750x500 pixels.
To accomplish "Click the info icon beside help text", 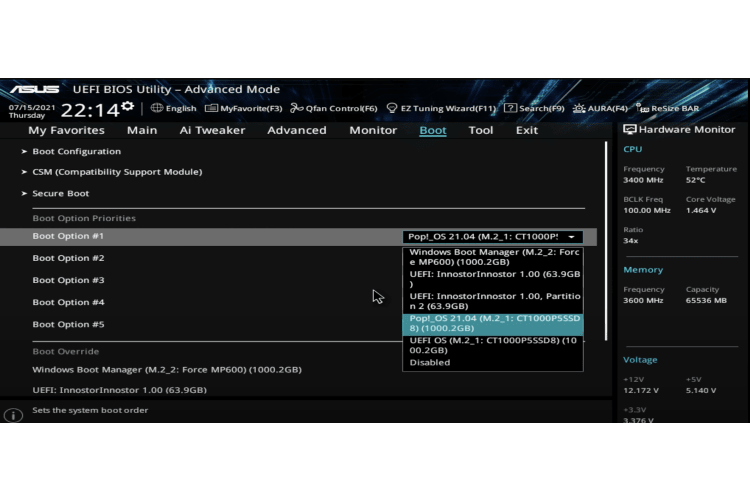I will pyautogui.click(x=13, y=415).
